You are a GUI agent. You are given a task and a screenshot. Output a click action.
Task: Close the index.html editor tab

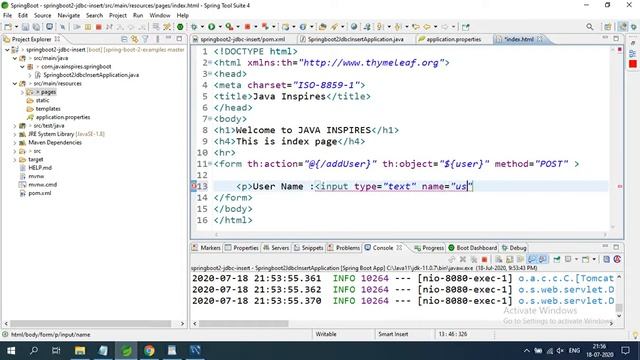(540, 39)
